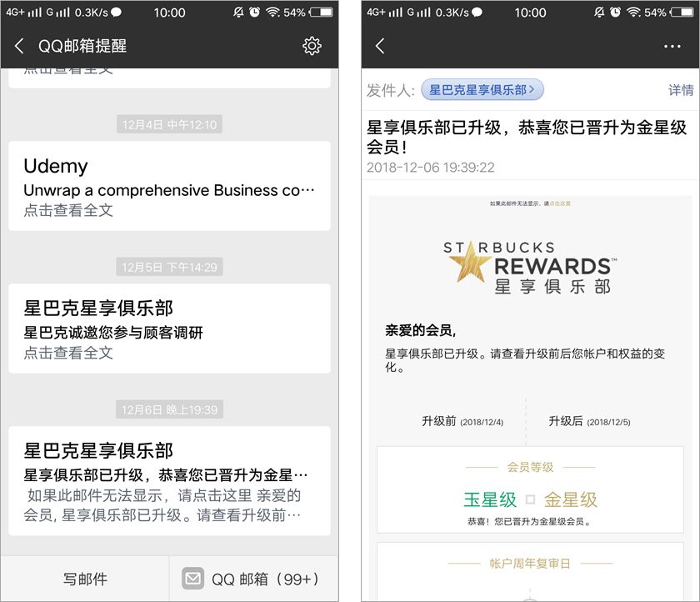Tap QQ邮箱提醒 title in header
Screen dimensions: 700x602
click(82, 46)
